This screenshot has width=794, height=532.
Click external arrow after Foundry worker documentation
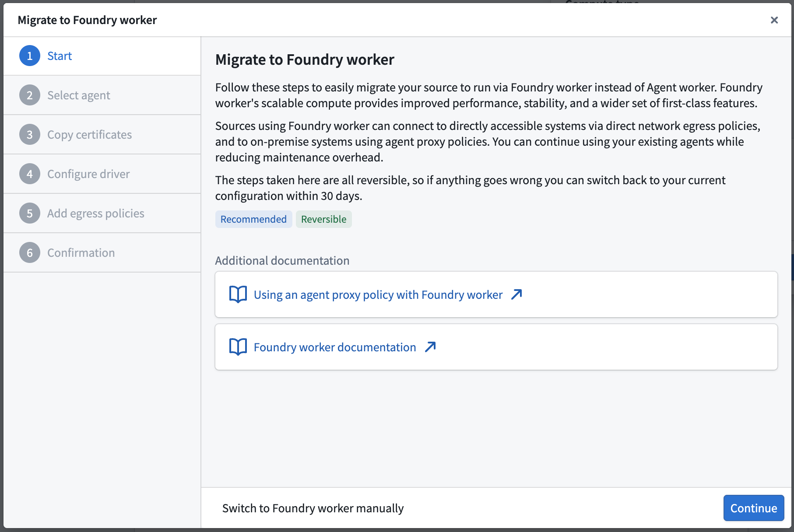(431, 347)
